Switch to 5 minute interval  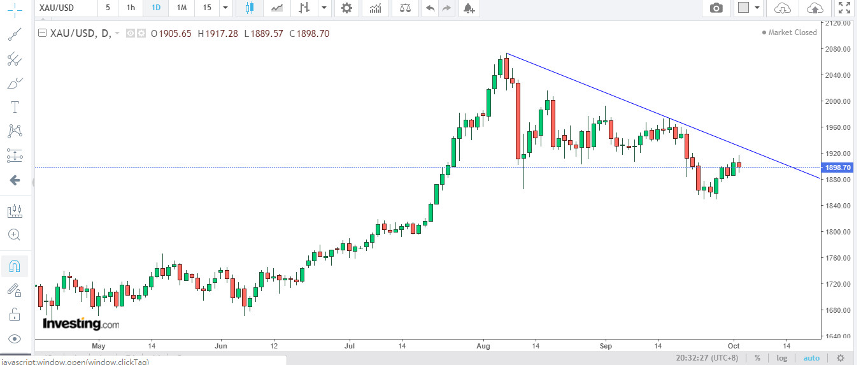pos(108,8)
